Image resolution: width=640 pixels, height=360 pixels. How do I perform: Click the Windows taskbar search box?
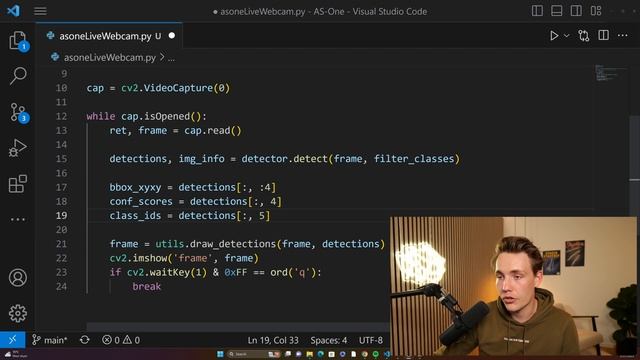[x=253, y=354]
